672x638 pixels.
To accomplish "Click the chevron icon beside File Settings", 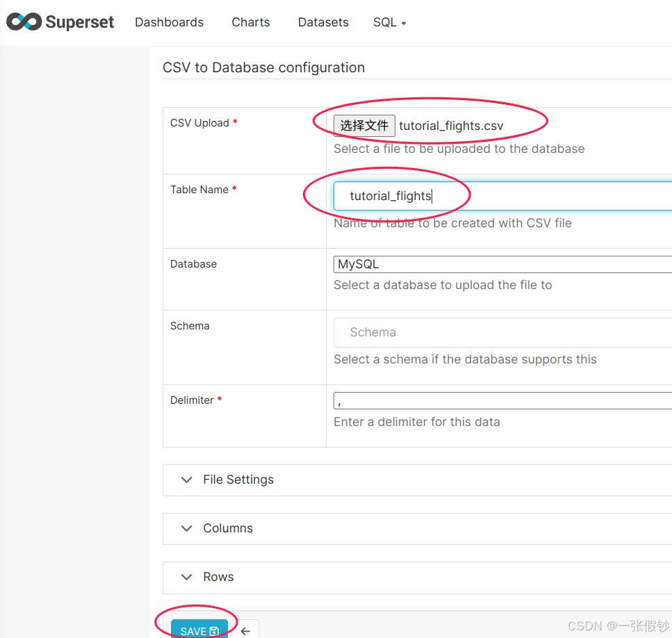I will (186, 480).
